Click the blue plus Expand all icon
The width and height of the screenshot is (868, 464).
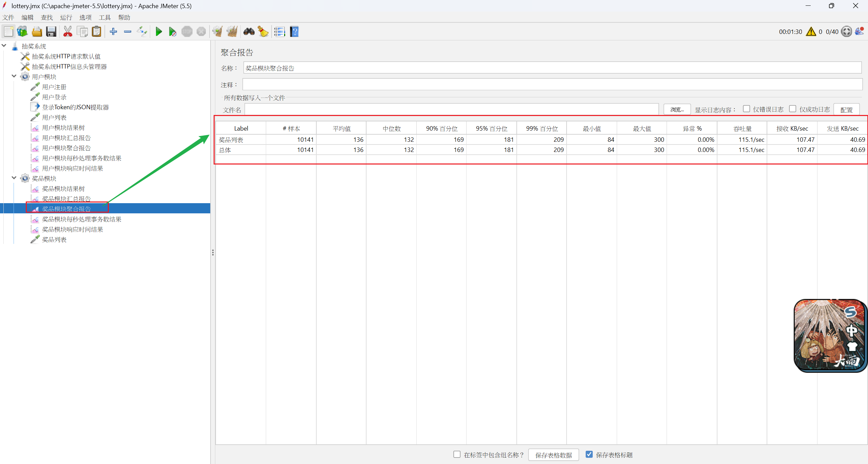(x=113, y=32)
